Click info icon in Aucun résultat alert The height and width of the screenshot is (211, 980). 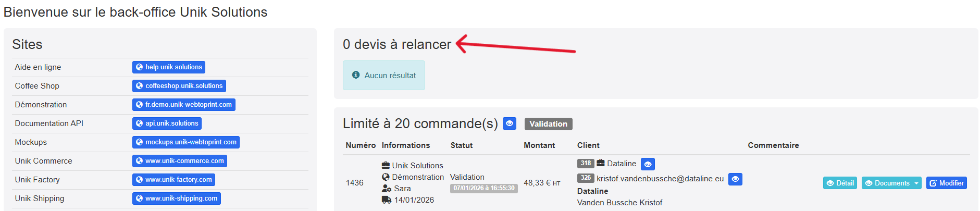[356, 75]
